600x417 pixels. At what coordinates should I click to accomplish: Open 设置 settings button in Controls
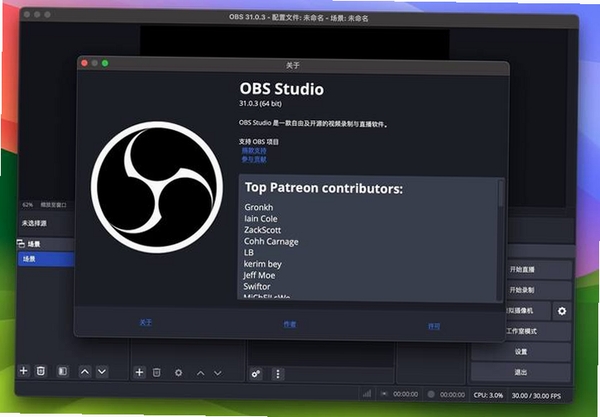pos(521,352)
